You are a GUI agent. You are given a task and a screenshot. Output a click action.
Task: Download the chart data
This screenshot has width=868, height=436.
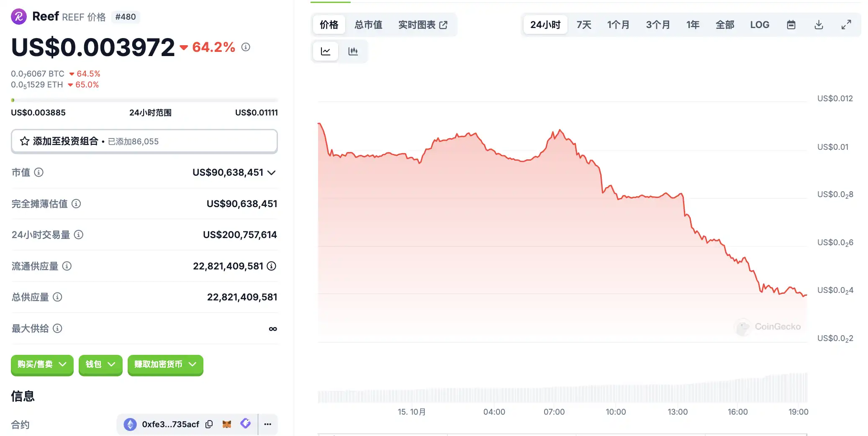819,25
